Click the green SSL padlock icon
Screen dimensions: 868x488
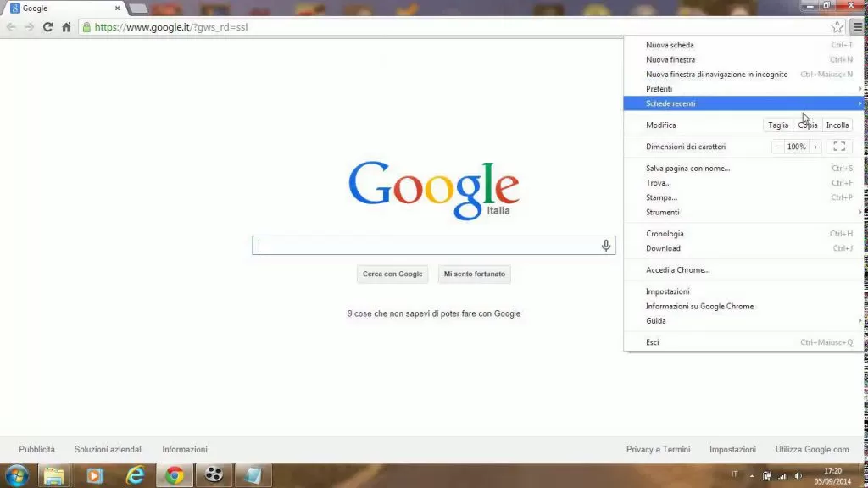click(86, 27)
